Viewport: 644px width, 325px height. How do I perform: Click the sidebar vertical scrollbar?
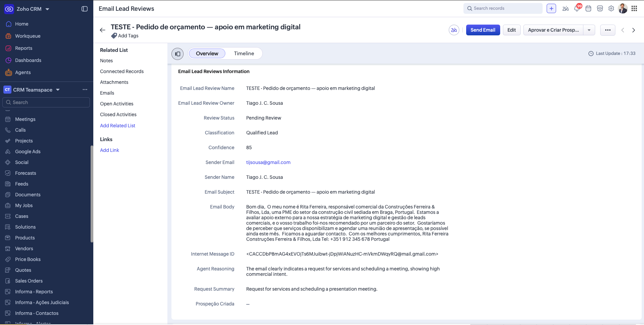coord(92,194)
